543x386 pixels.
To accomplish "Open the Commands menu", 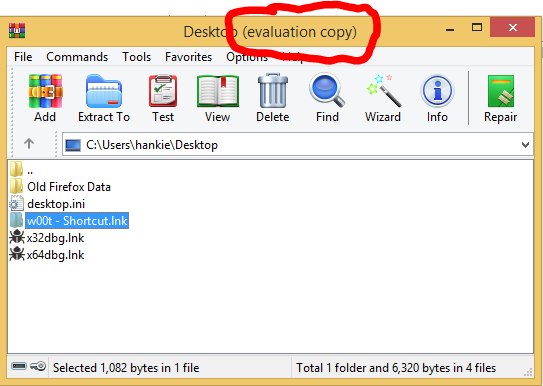I will [x=77, y=57].
